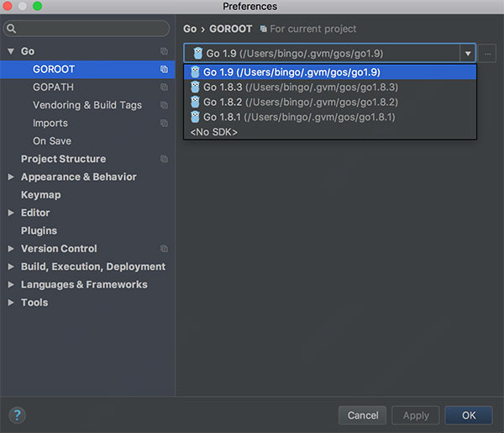Expand the Version Control arrow
Image resolution: width=504 pixels, height=433 pixels.
click(x=11, y=249)
